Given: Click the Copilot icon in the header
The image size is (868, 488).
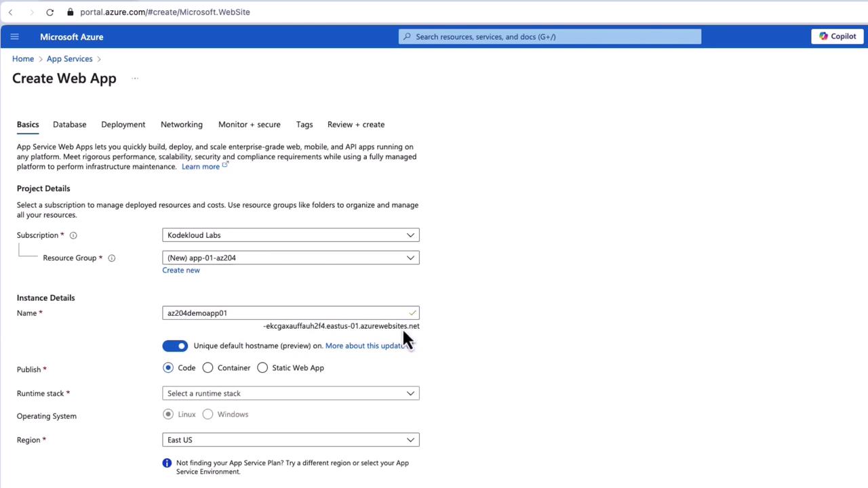Looking at the screenshot, I should tap(823, 37).
